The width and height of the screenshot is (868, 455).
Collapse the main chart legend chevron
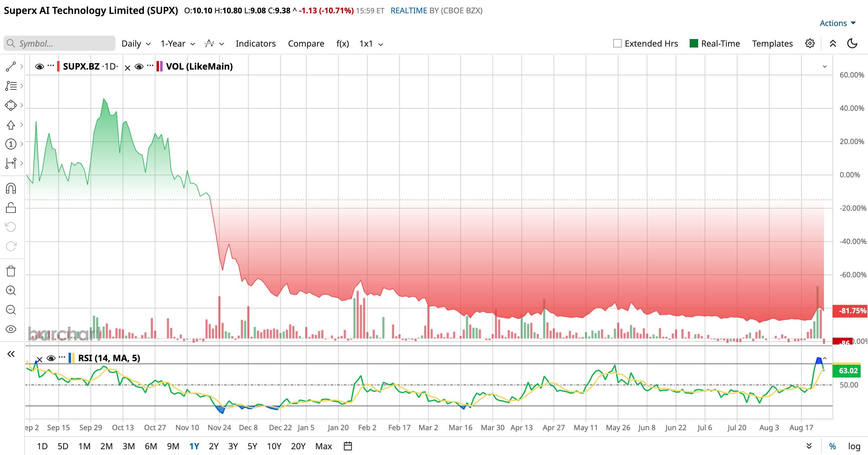click(x=825, y=67)
